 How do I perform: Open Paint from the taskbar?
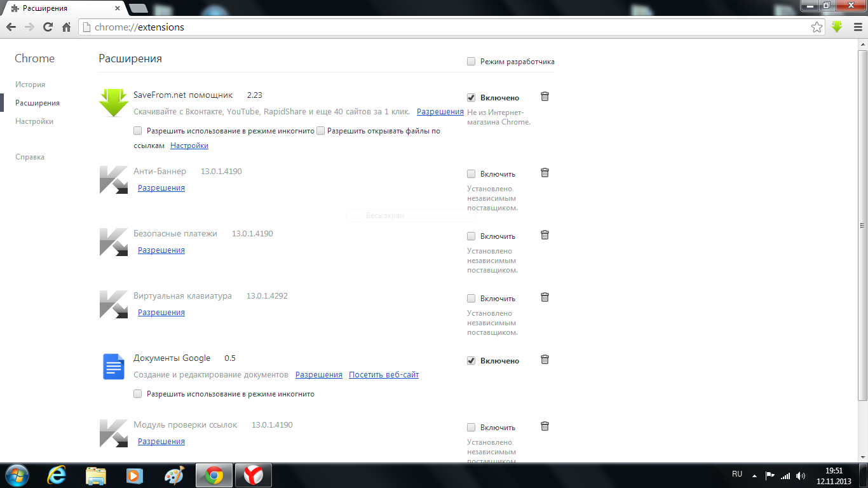tap(173, 475)
